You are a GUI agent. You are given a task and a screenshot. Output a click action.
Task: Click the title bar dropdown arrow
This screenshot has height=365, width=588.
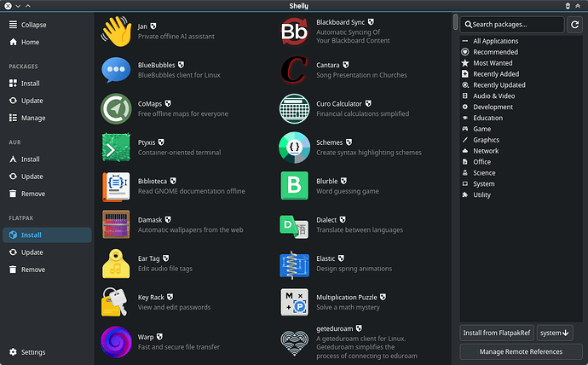(x=18, y=6)
